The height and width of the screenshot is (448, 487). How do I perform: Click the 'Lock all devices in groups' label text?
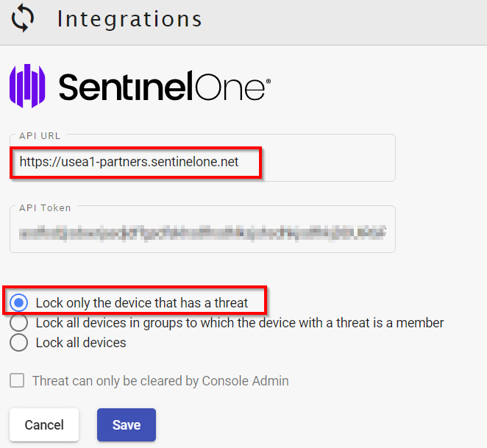[x=240, y=323]
